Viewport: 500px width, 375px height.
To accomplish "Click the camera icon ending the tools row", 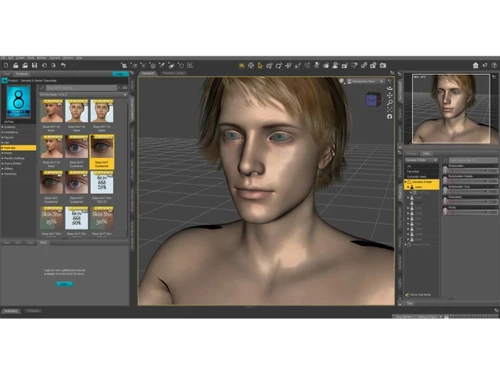I will coord(383,65).
